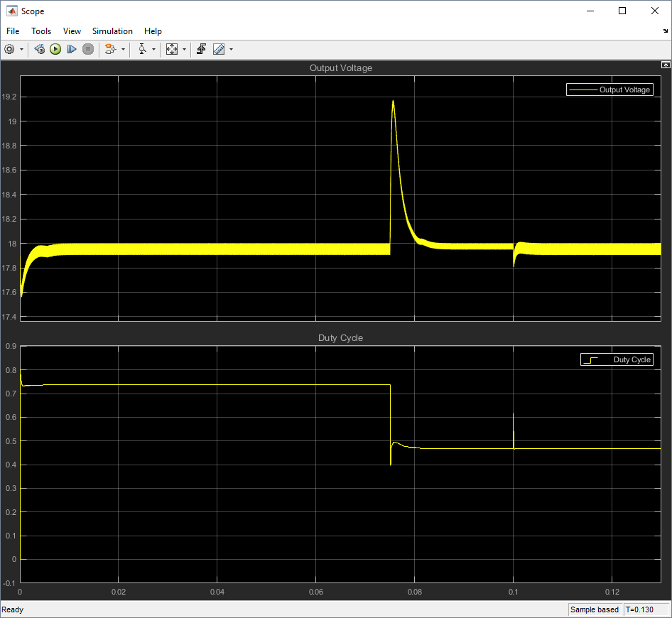672x618 pixels.
Task: Click the dock scope arrow at menu bar right
Action: [665, 31]
